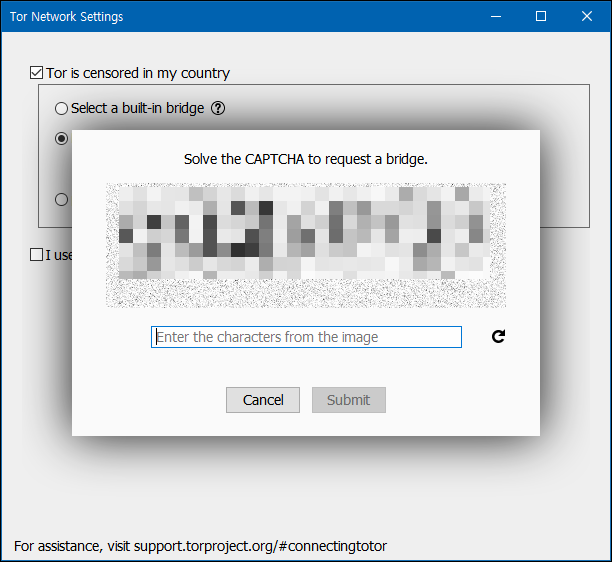Uncheck Tor is censored in my country
This screenshot has height=562, width=612.
36,73
